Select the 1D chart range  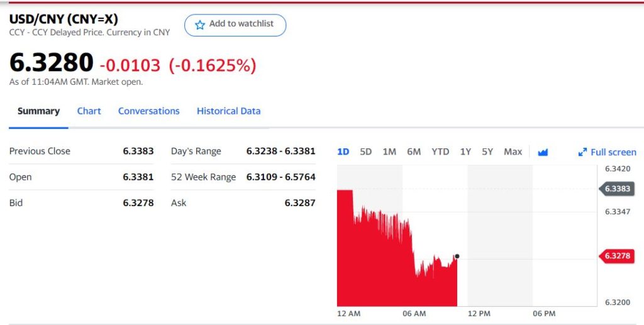point(343,151)
